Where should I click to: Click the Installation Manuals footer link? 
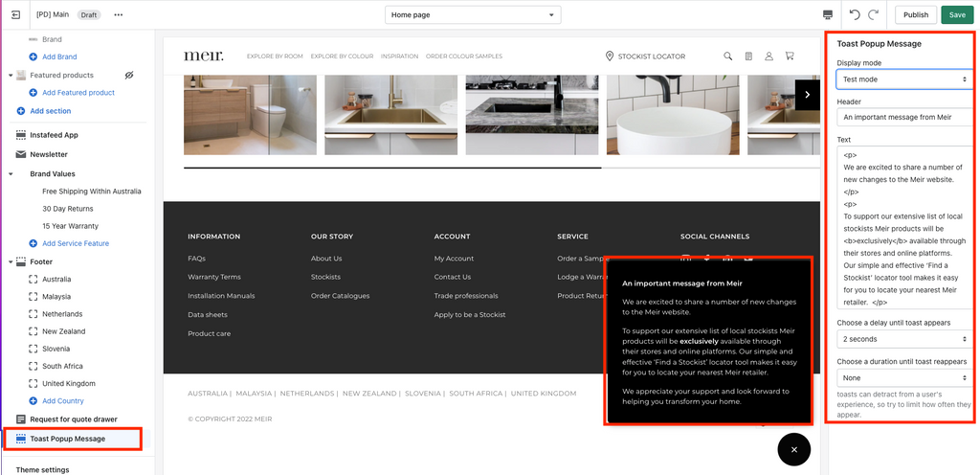coord(221,296)
